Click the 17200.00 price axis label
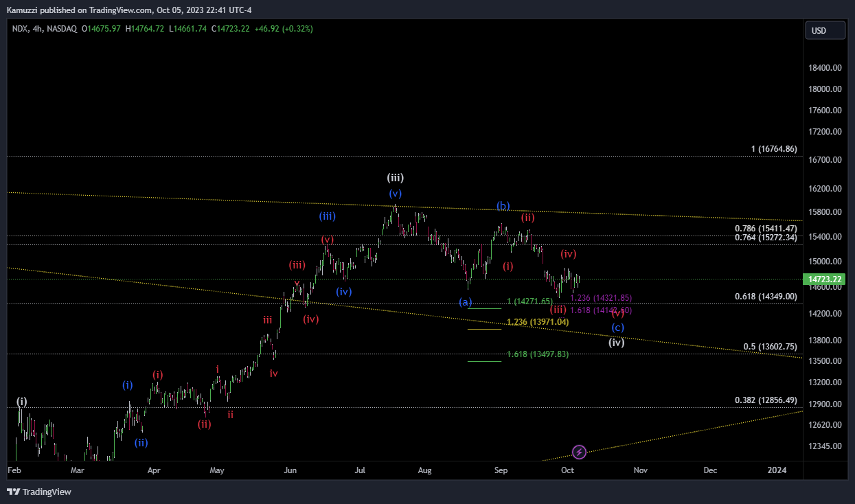Viewport: 855px width, 504px height. tap(826, 132)
